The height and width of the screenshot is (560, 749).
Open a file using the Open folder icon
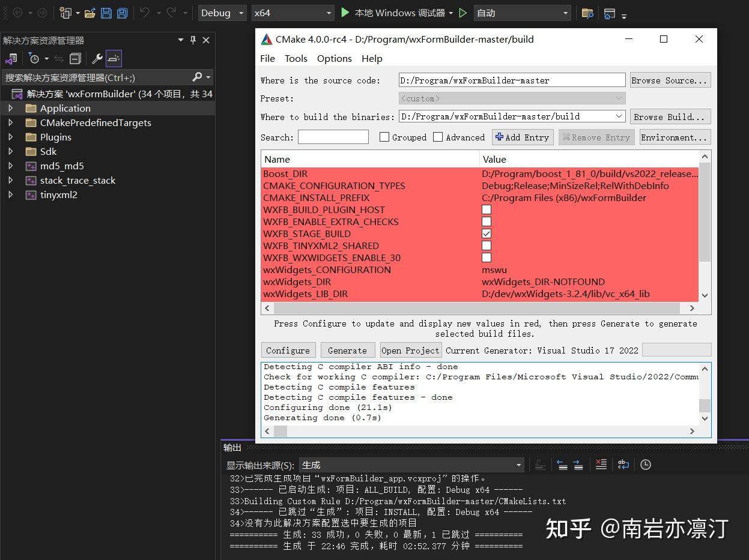[90, 13]
